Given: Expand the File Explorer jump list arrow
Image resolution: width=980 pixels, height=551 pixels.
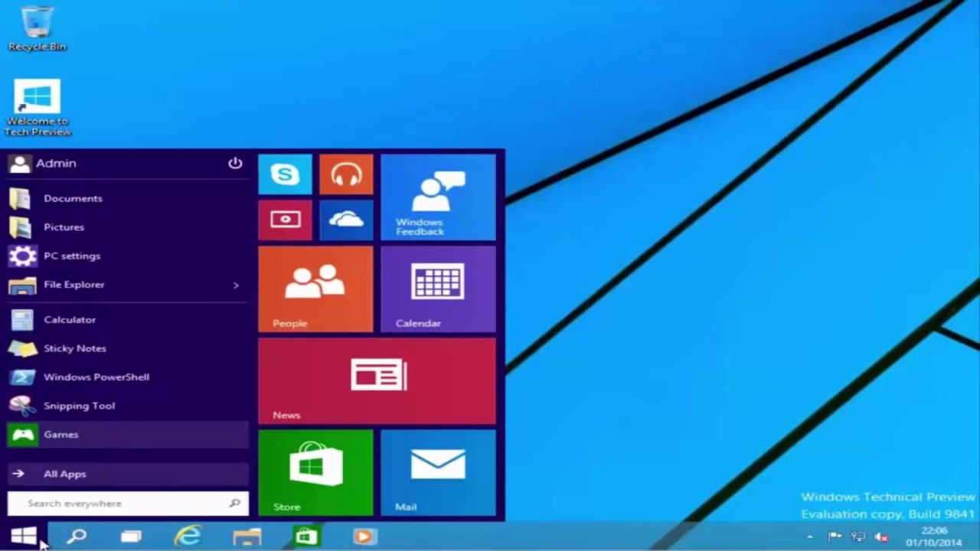Looking at the screenshot, I should (x=236, y=285).
